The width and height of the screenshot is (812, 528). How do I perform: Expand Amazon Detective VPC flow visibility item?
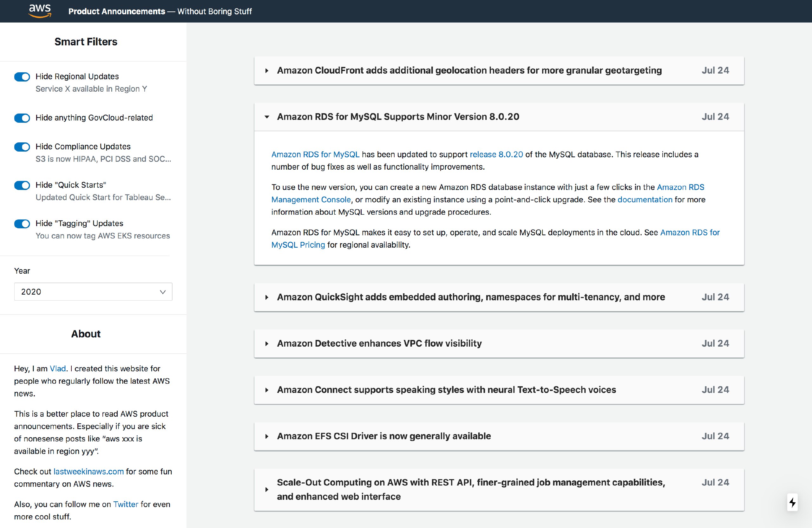click(x=499, y=343)
